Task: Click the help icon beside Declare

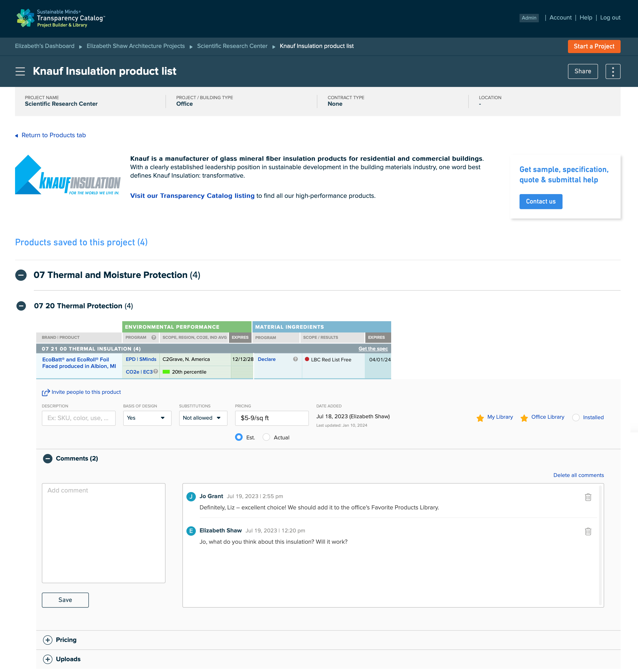Action: point(295,359)
